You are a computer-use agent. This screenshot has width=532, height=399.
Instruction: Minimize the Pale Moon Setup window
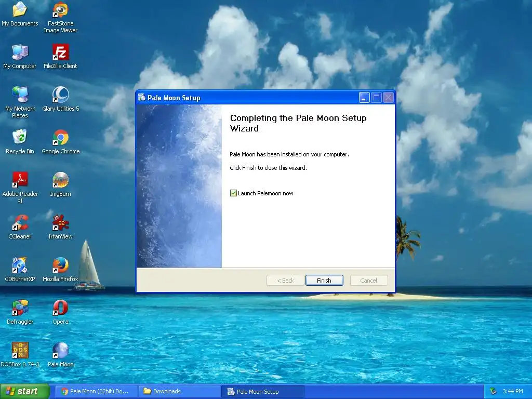point(364,98)
